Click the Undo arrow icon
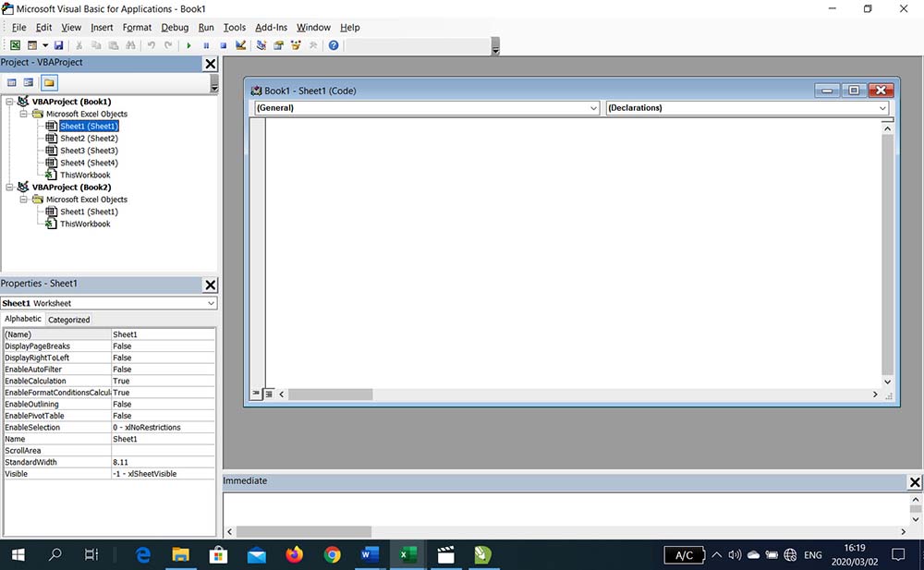The height and width of the screenshot is (570, 924). pyautogui.click(x=152, y=45)
